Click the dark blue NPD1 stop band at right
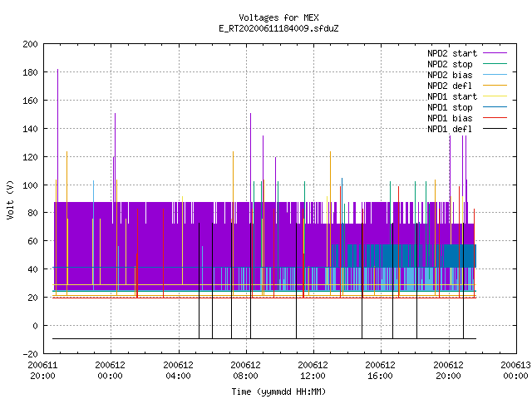 460,256
